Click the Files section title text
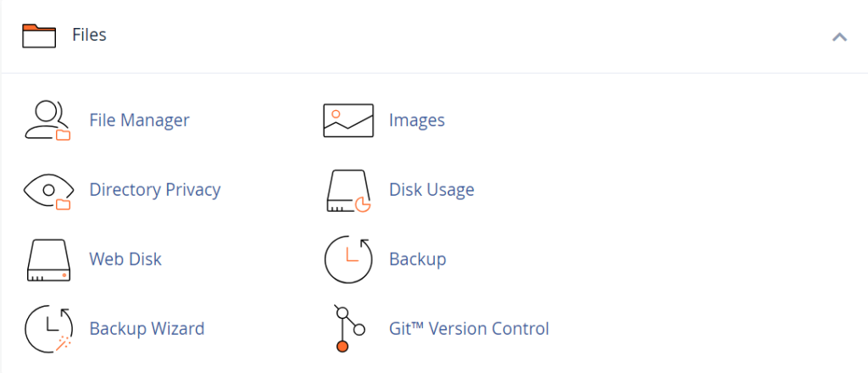 (x=89, y=36)
